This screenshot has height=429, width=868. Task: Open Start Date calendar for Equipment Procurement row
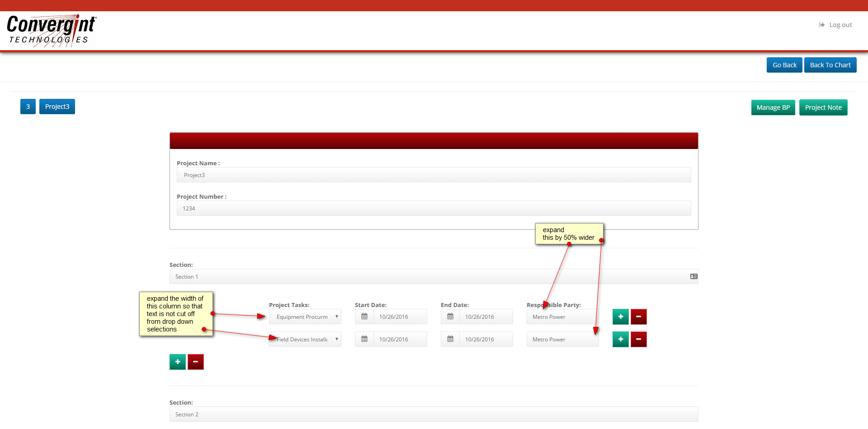[364, 317]
